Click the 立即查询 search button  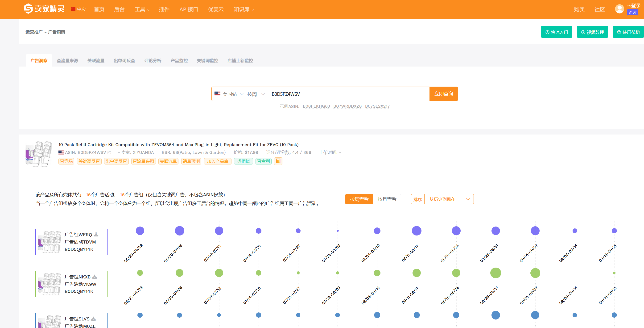[443, 94]
